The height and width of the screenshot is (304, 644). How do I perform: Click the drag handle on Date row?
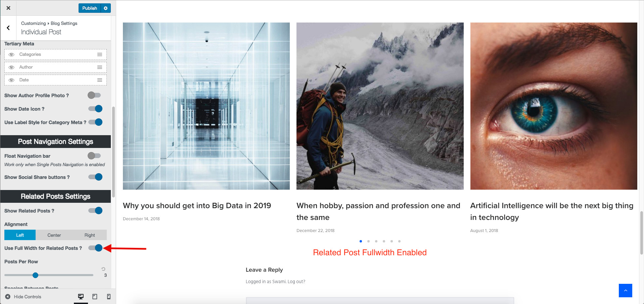(100, 80)
